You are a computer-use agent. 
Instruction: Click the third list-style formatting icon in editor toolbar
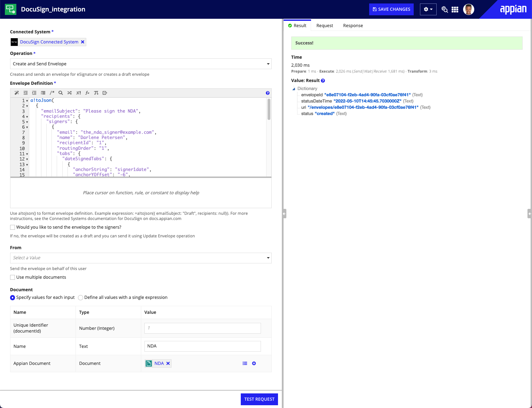point(43,93)
